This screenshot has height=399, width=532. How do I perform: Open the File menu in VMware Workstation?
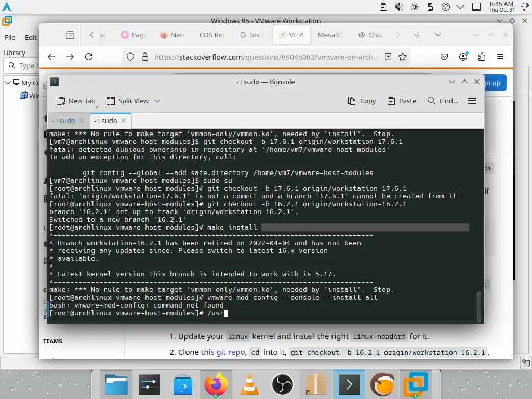[10, 37]
